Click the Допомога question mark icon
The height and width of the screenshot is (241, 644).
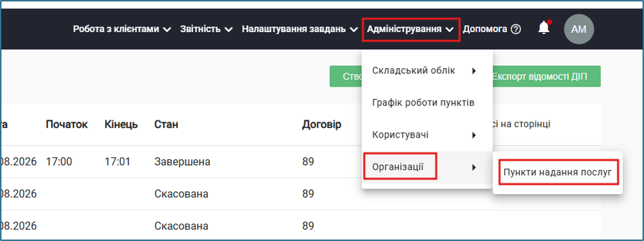(x=516, y=29)
